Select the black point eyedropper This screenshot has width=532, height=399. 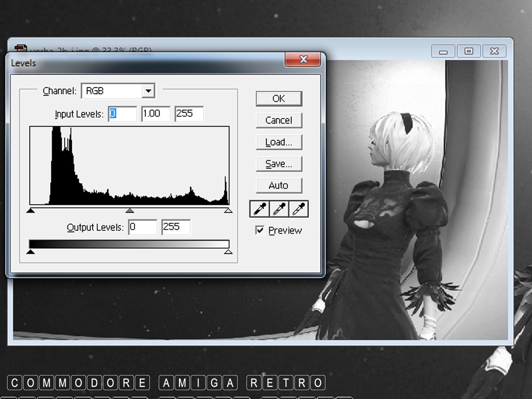(x=259, y=209)
